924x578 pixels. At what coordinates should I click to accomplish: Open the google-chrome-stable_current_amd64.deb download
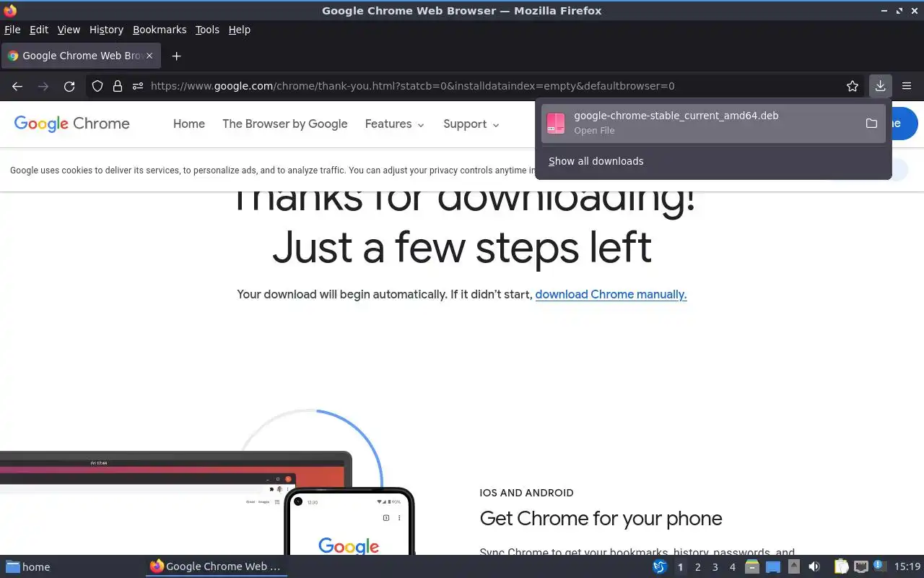coord(713,124)
